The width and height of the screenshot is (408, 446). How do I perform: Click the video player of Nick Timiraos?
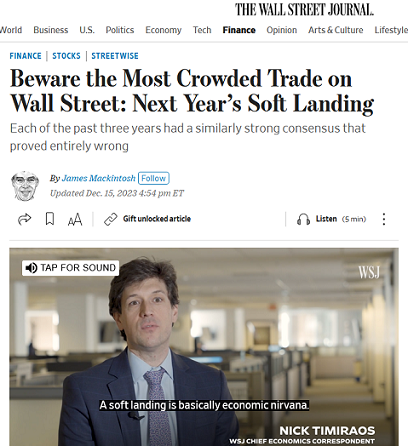point(204,347)
